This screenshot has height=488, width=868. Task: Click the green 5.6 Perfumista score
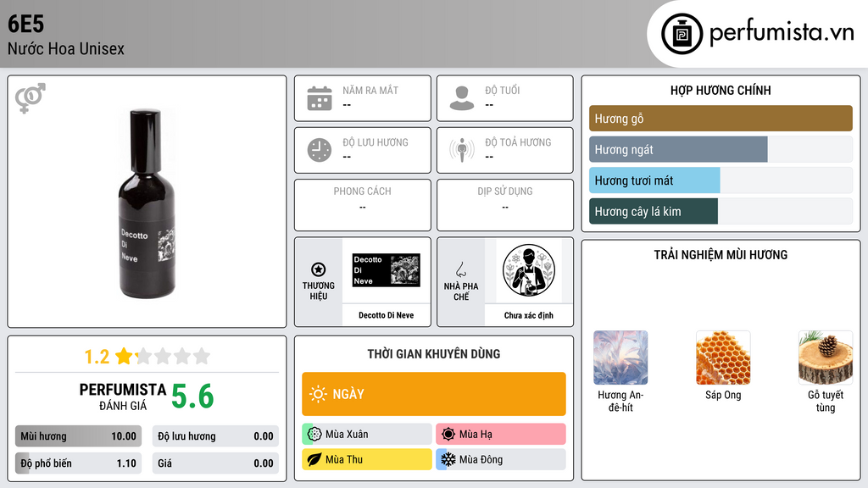point(192,396)
